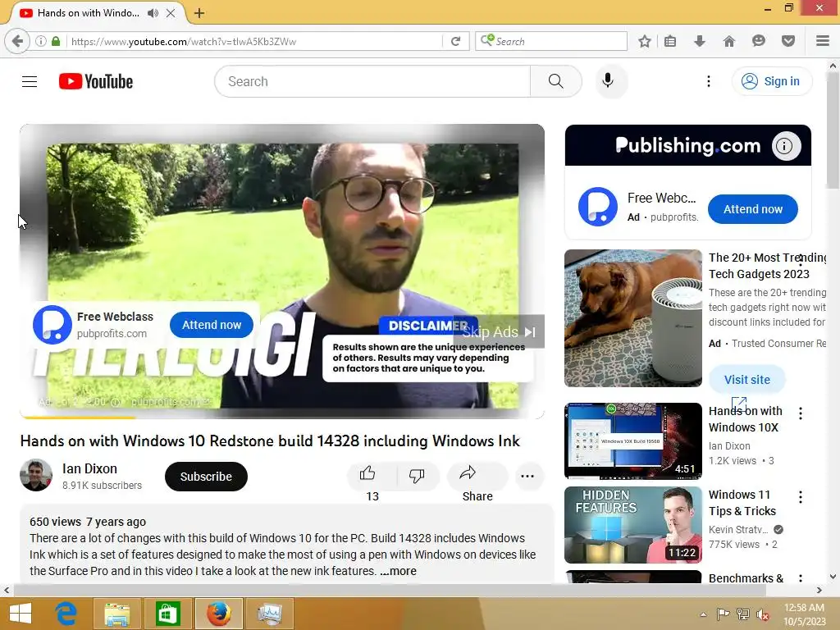Skip the ad in video player

point(499,331)
